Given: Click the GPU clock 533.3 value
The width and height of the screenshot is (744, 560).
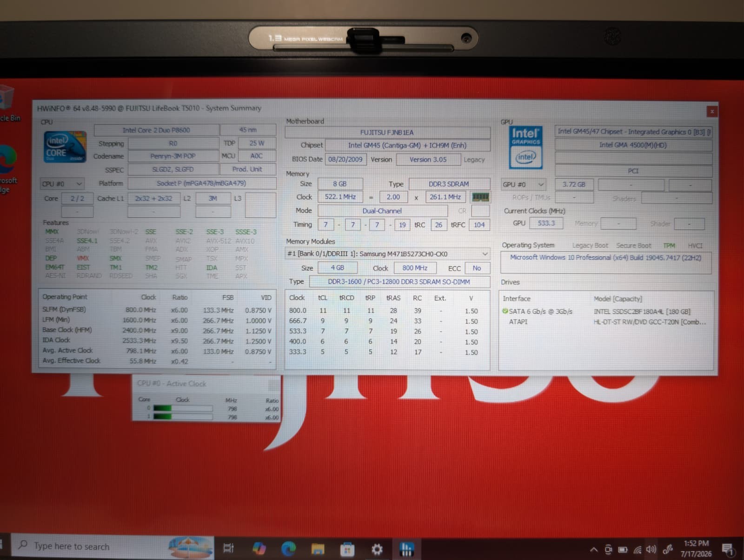Looking at the screenshot, I should pos(546,223).
